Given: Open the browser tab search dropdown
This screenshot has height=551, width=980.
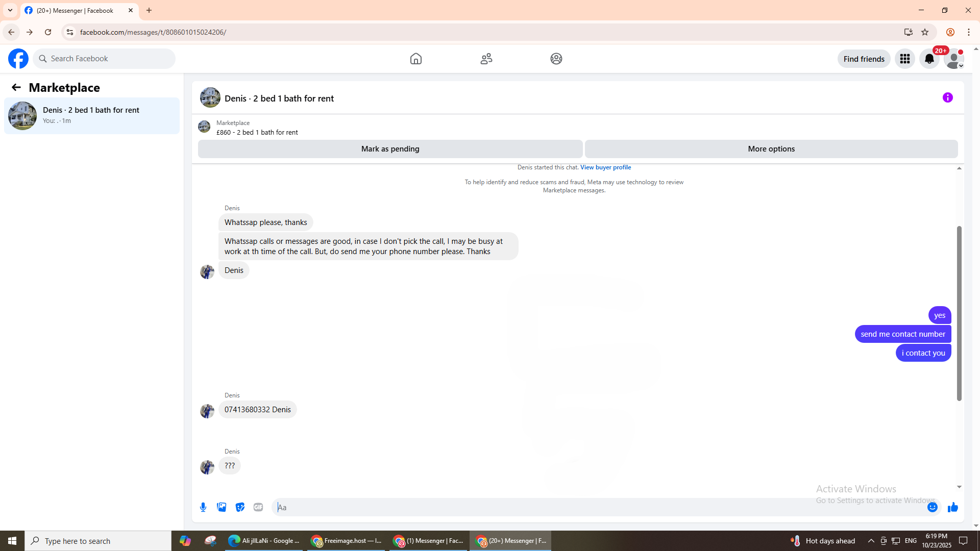Looking at the screenshot, I should (10, 10).
